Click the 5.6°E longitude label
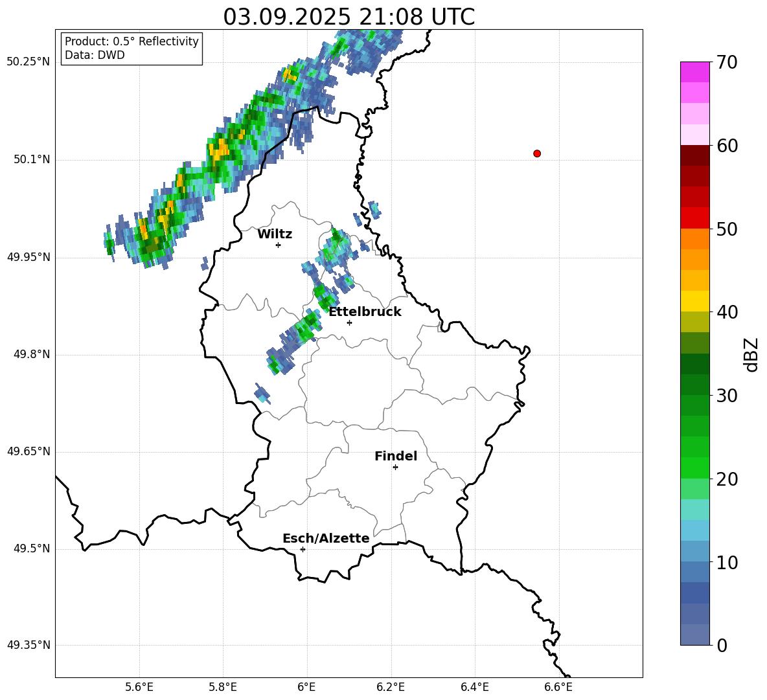Image resolution: width=767 pixels, height=700 pixels. click(139, 687)
